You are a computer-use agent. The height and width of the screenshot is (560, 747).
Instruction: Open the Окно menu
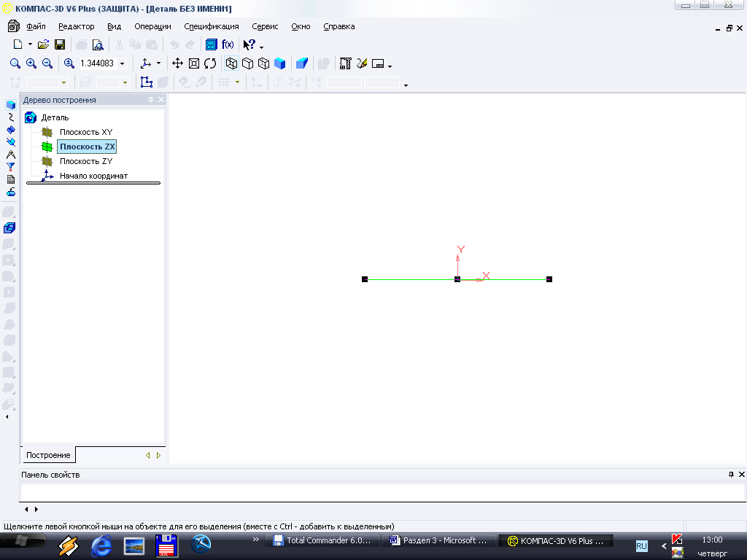(x=301, y=27)
